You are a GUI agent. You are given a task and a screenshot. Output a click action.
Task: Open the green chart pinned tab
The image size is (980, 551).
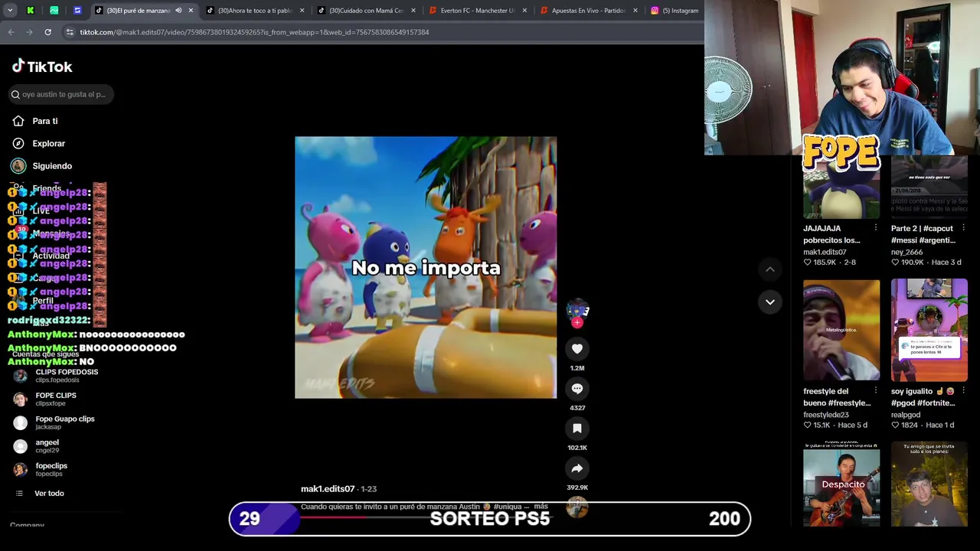pyautogui.click(x=54, y=11)
